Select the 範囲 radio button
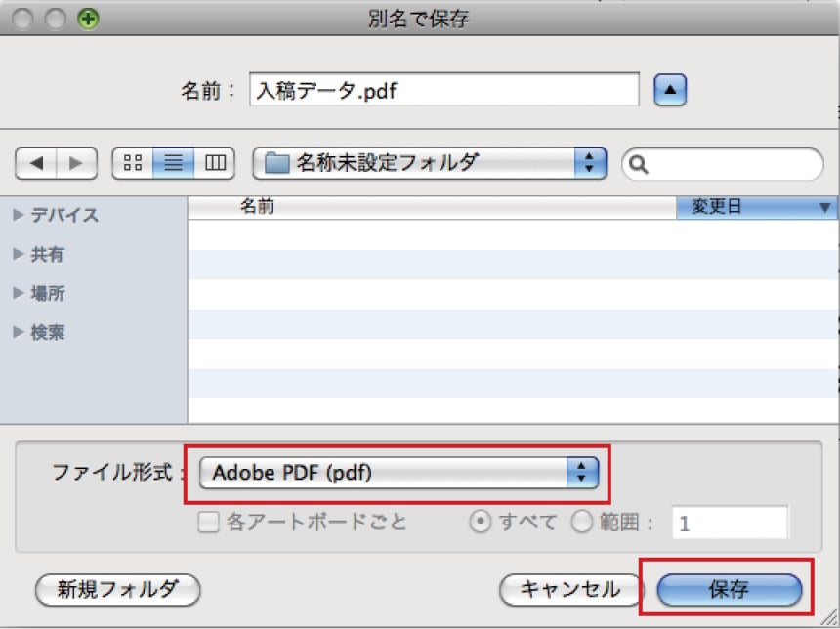This screenshot has height=629, width=840. pos(582,523)
